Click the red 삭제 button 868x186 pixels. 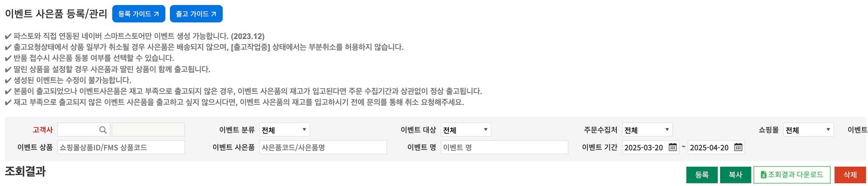click(x=850, y=175)
